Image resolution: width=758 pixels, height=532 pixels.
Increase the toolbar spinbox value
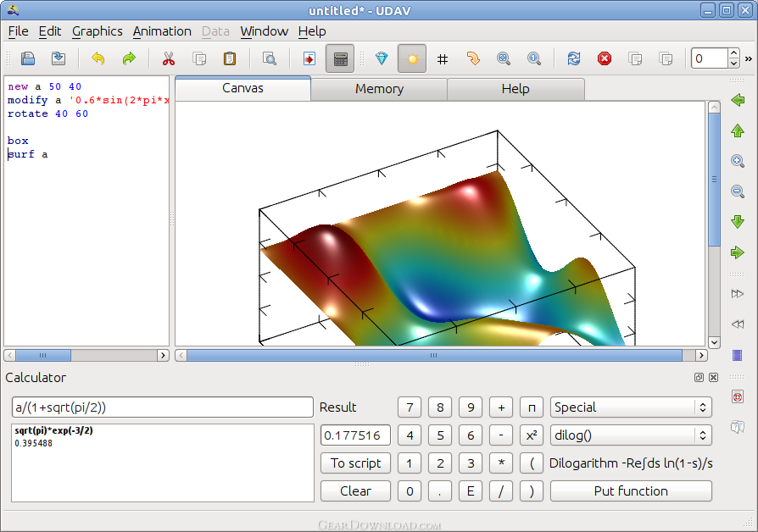click(733, 53)
